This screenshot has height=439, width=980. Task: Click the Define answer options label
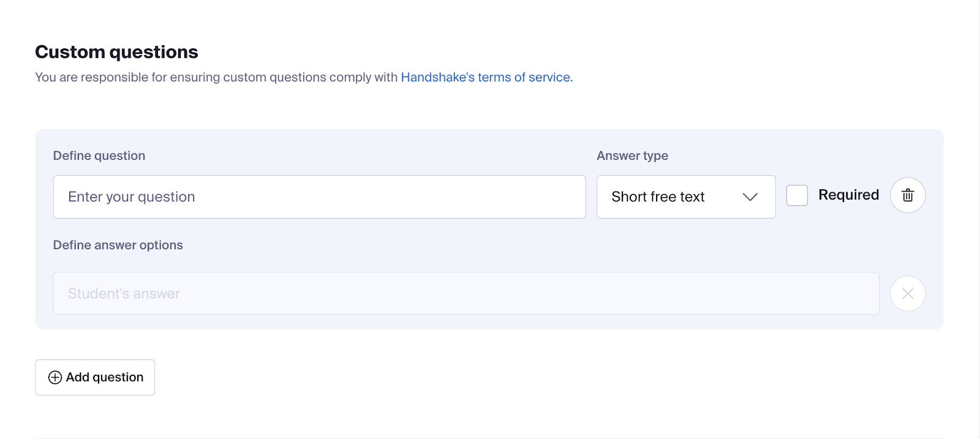click(x=118, y=245)
